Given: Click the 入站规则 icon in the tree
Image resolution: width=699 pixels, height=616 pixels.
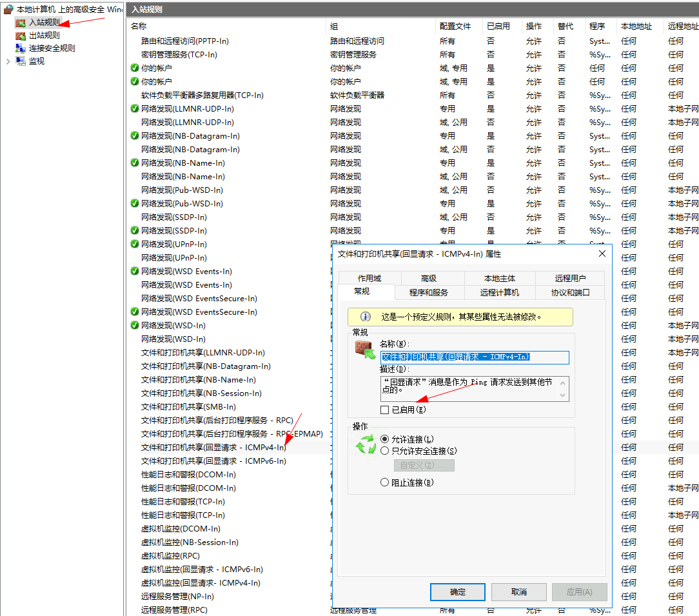Looking at the screenshot, I should click(21, 23).
